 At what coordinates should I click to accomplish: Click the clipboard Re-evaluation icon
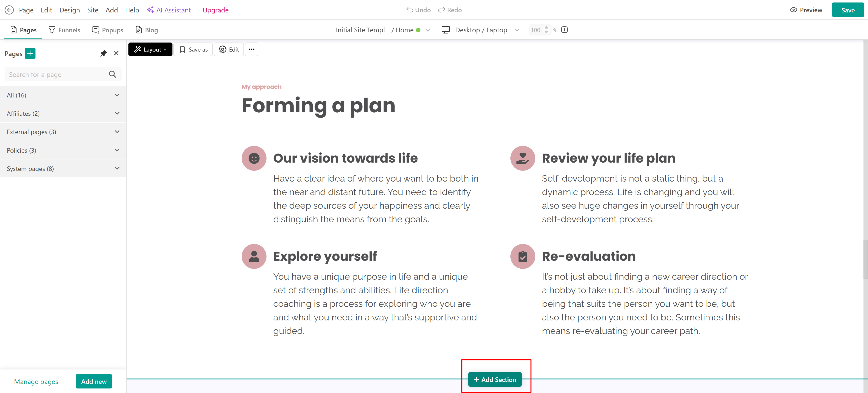[522, 256]
